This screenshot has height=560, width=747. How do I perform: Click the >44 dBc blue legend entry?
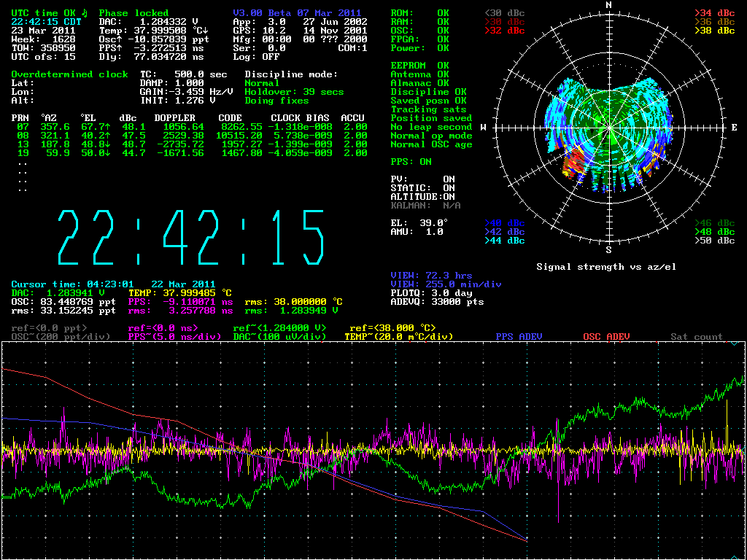tap(504, 241)
